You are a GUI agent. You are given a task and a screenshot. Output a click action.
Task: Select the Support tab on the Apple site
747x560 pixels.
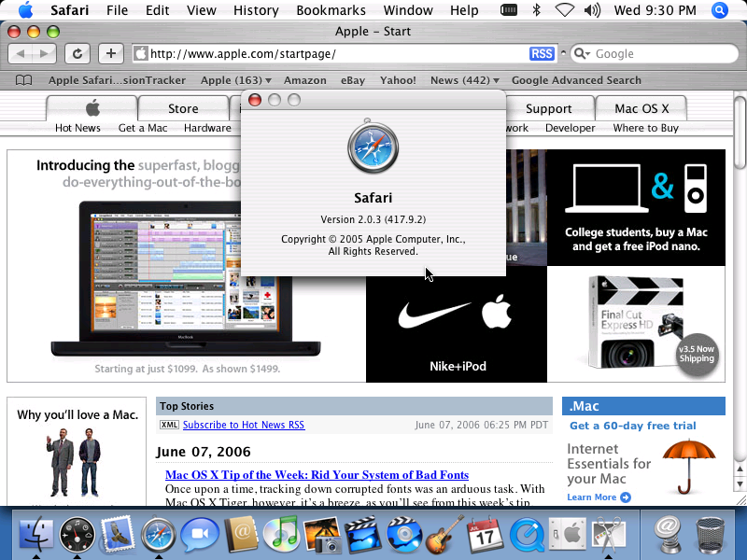(x=551, y=108)
